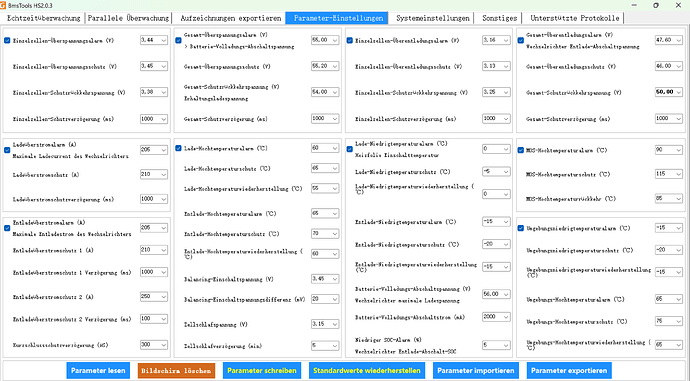This screenshot has width=690, height=381.
Task: Toggle Lade-Niedrigtemperaturalarm checkbox
Action: click(x=349, y=149)
